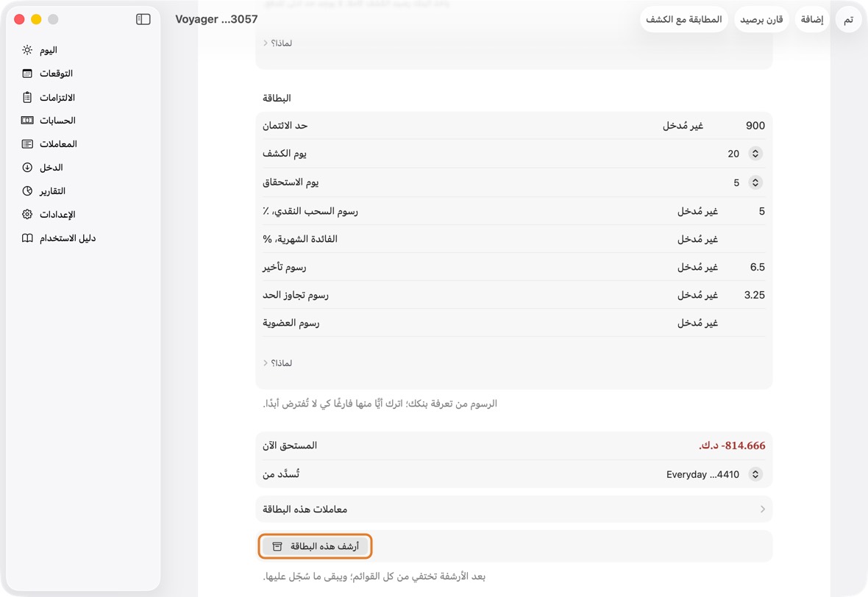This screenshot has height=597, width=868.
Task: Click the تم button
Action: (x=848, y=19)
